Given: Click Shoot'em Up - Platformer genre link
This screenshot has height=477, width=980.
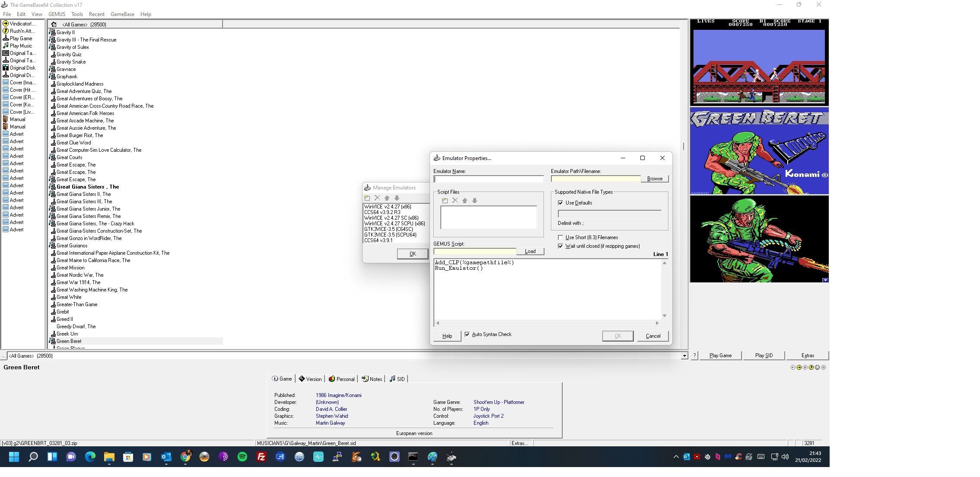Looking at the screenshot, I should pyautogui.click(x=499, y=402).
